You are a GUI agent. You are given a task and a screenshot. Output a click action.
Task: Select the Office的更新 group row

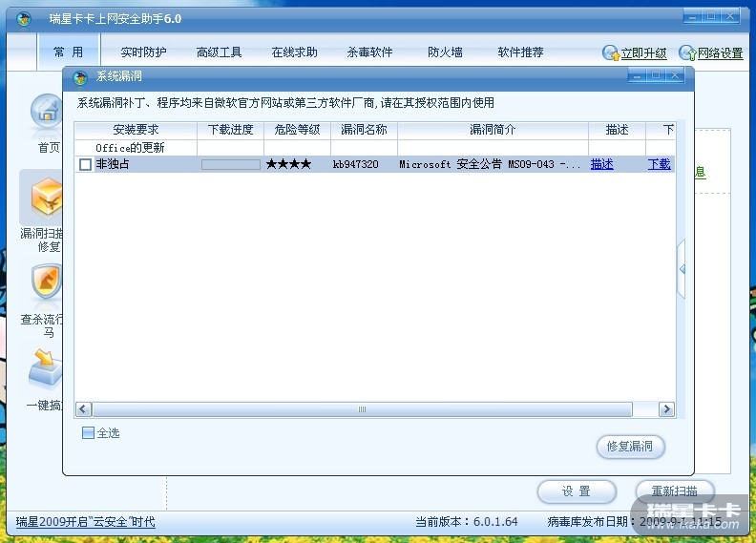[x=374, y=148]
